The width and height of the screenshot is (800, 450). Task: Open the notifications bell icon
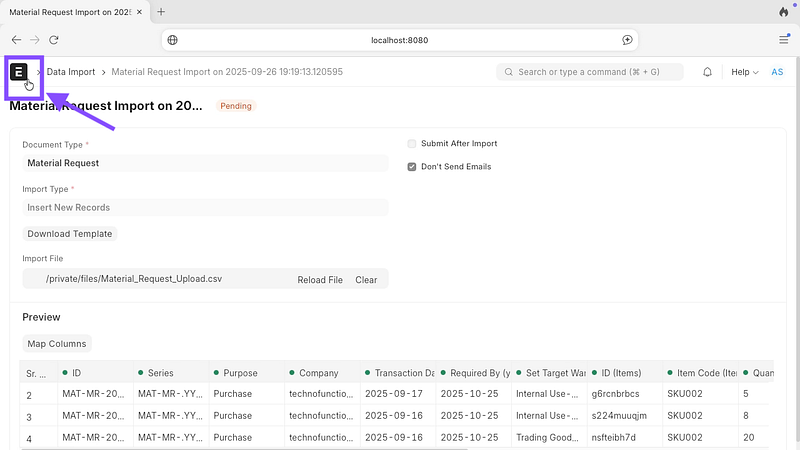coord(707,72)
